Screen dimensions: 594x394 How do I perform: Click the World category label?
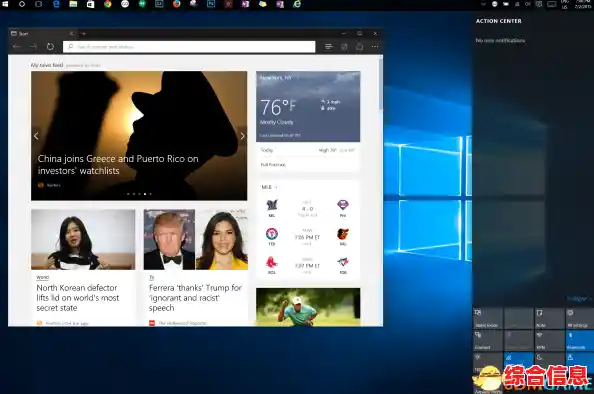pos(43,277)
